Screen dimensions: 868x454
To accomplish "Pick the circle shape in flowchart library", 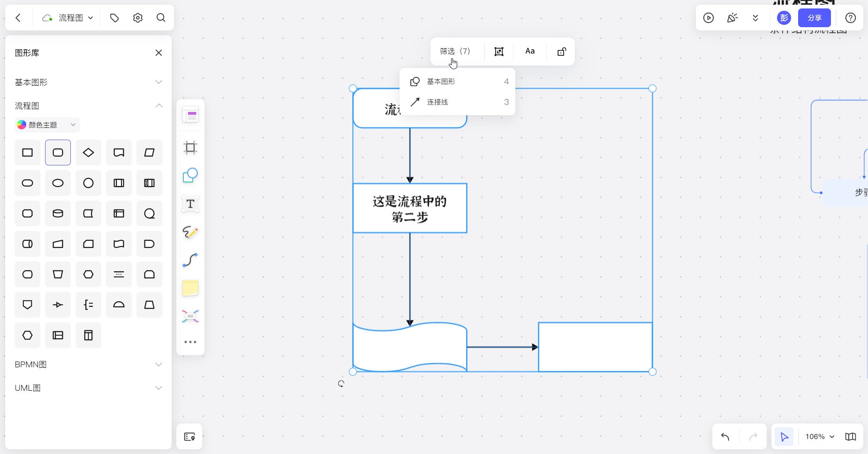I will pos(89,183).
